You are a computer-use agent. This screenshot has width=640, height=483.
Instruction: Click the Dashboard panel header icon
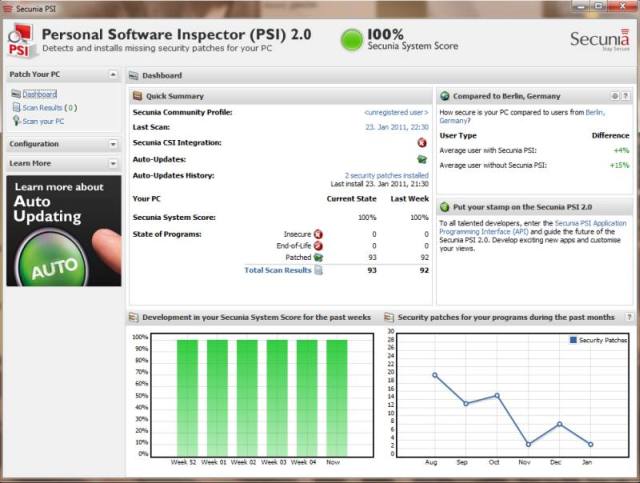(x=133, y=76)
